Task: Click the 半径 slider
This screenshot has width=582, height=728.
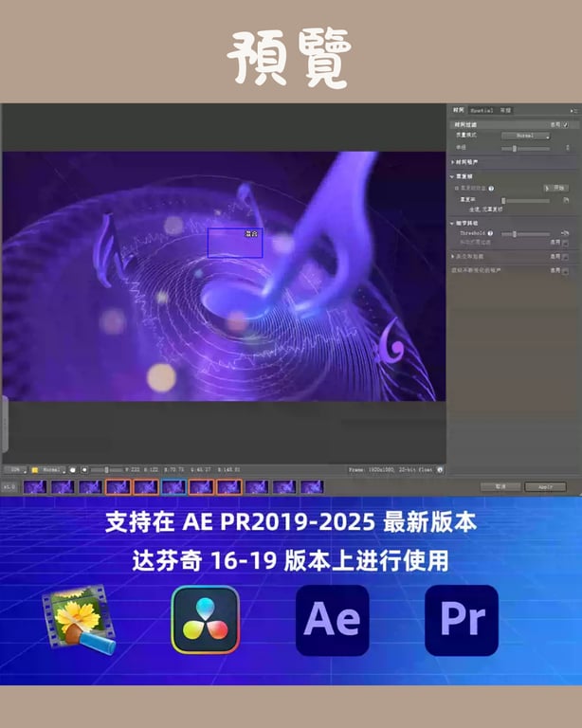Action: (x=525, y=149)
